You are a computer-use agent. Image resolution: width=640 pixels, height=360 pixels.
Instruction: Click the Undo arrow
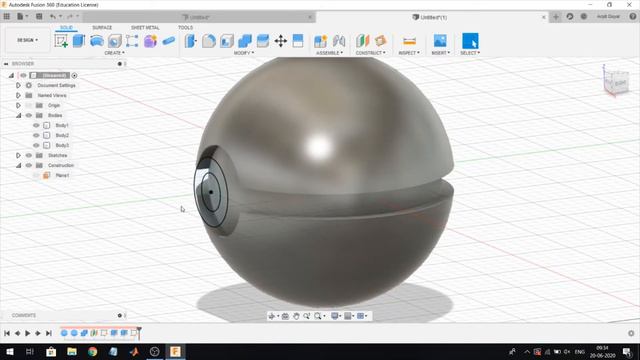[x=53, y=17]
